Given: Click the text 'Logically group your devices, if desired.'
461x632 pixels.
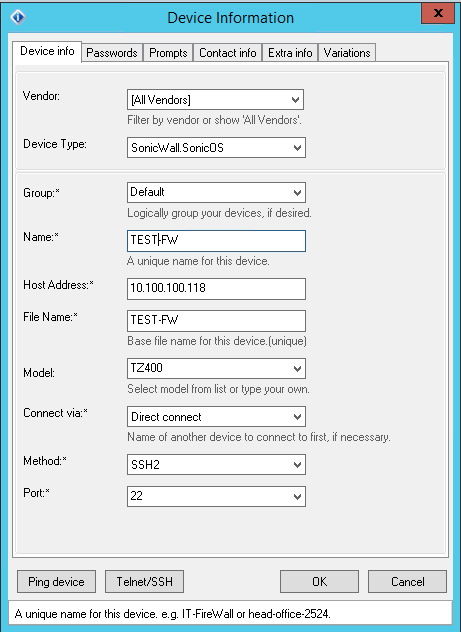Looking at the screenshot, I should click(x=219, y=213).
